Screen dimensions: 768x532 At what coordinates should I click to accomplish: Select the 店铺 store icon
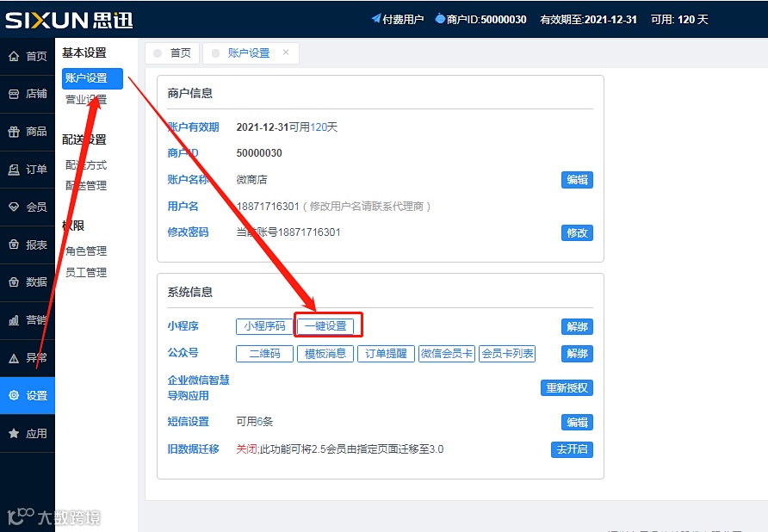28,93
